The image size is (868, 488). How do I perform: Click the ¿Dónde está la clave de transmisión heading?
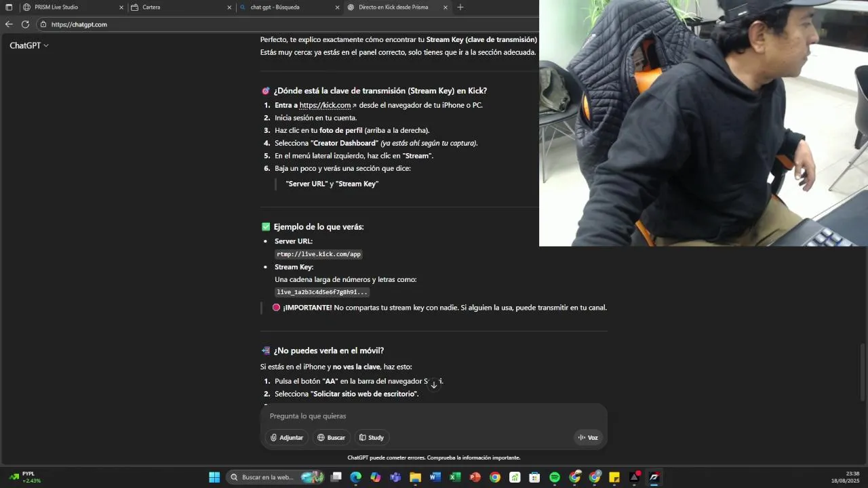click(380, 91)
